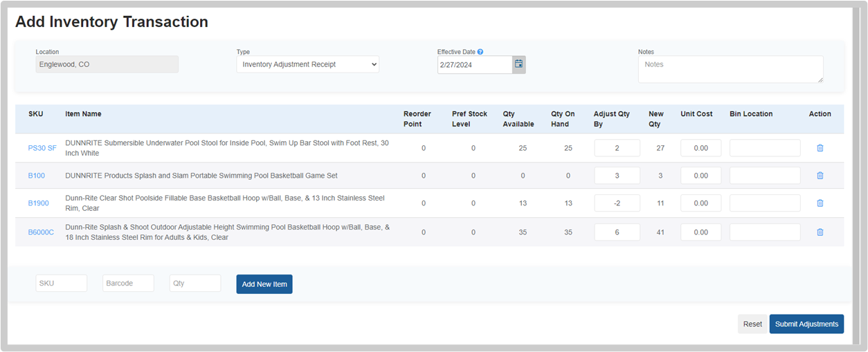Viewport: 868px width, 352px height.
Task: Focus the Location field
Action: 107,64
